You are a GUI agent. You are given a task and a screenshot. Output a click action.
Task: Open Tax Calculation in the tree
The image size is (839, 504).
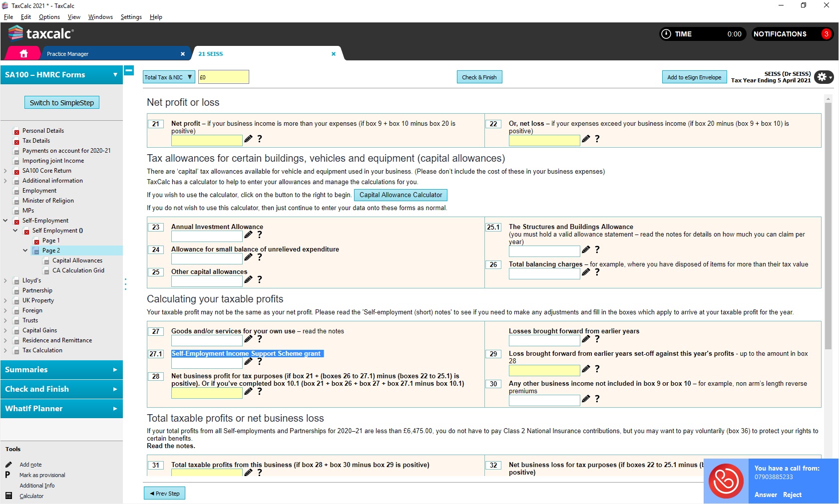click(x=42, y=350)
